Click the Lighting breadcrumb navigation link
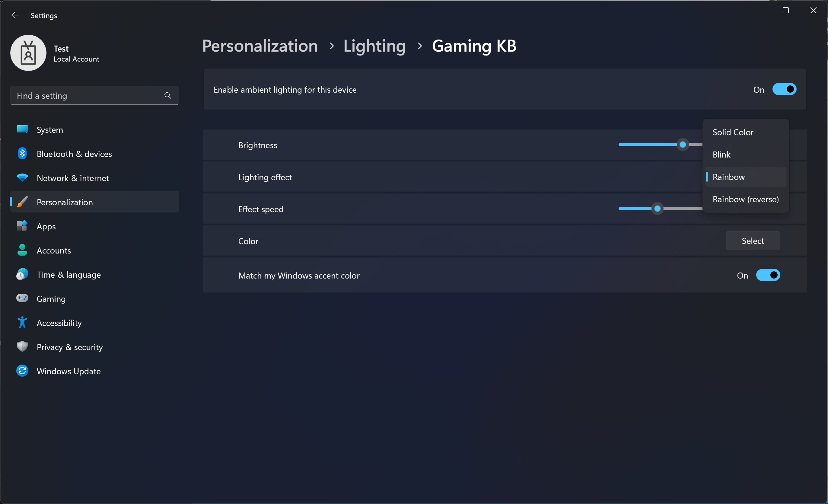The width and height of the screenshot is (828, 504). pos(374,46)
